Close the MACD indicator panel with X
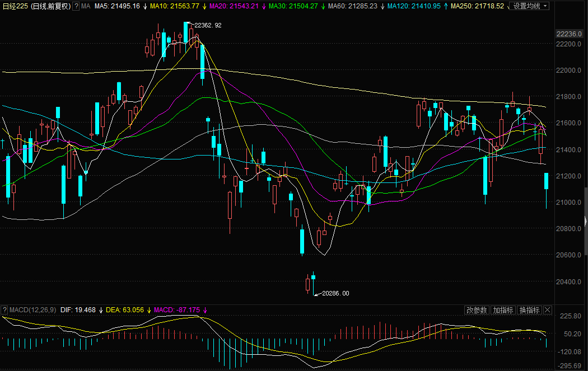The image size is (588, 371). 548,310
